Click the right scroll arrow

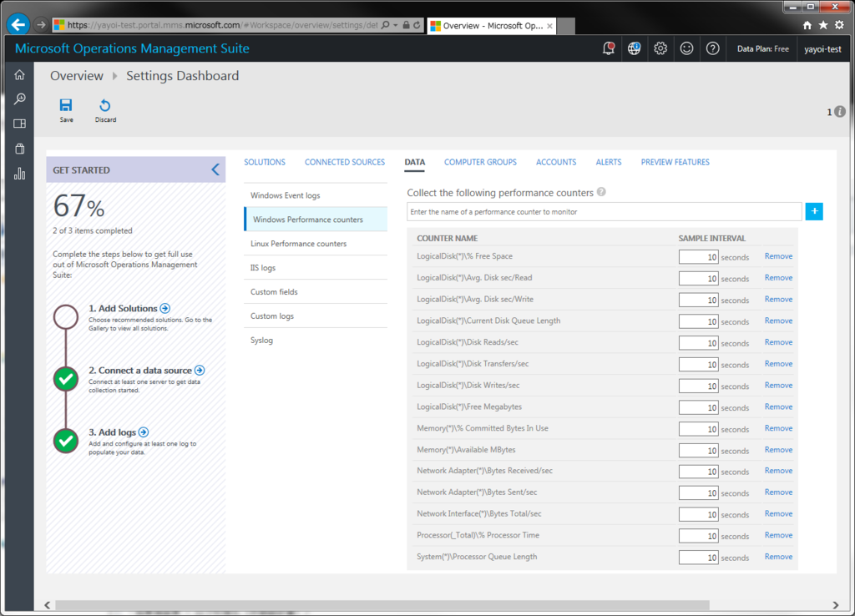click(835, 605)
